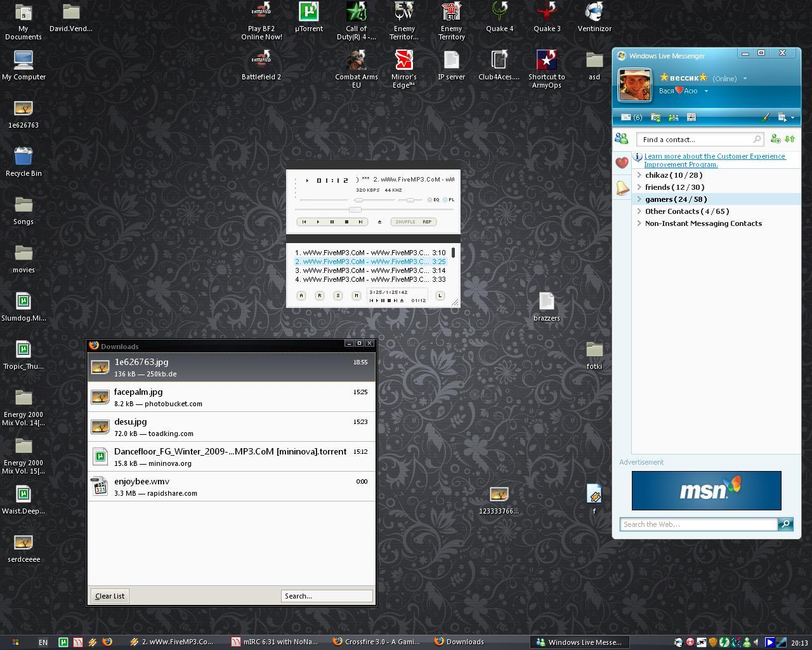Viewport: 812px width, 650px height.
Task: Select 1e626763.jpg in Downloads list
Action: pyautogui.click(x=232, y=367)
